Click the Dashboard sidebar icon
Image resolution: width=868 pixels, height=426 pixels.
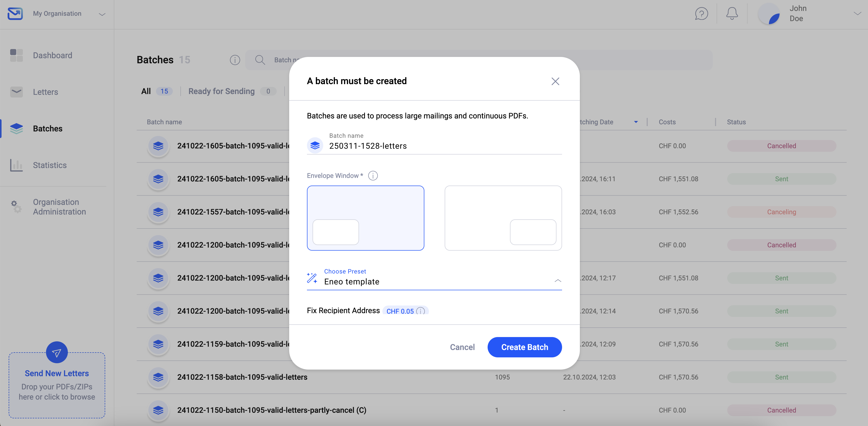click(x=17, y=55)
